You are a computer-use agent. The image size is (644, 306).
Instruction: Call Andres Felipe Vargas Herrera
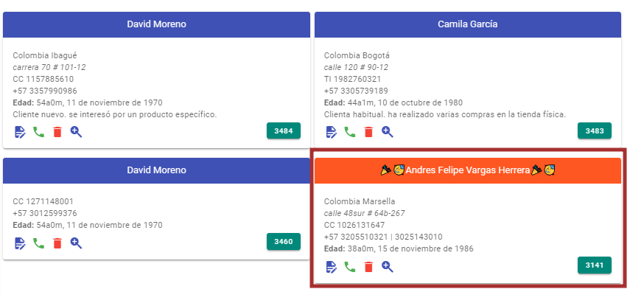coord(350,266)
